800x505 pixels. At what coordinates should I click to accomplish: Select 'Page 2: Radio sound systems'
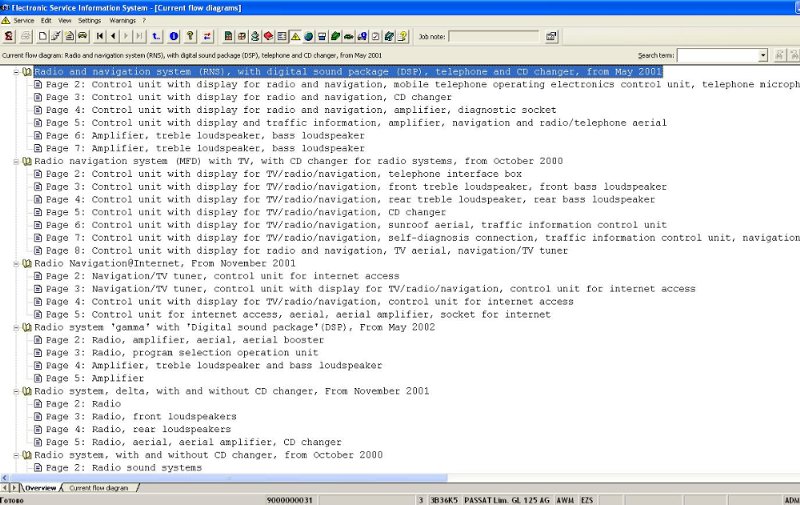[123, 468]
